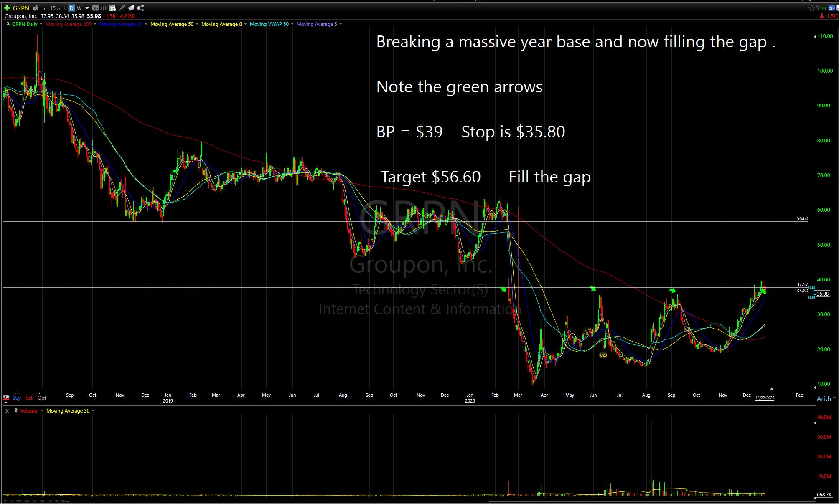Open the add indicator table icon

click(113, 8)
